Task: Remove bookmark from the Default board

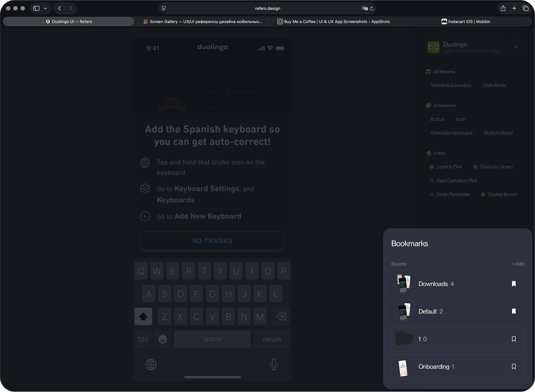Action: coord(514,311)
